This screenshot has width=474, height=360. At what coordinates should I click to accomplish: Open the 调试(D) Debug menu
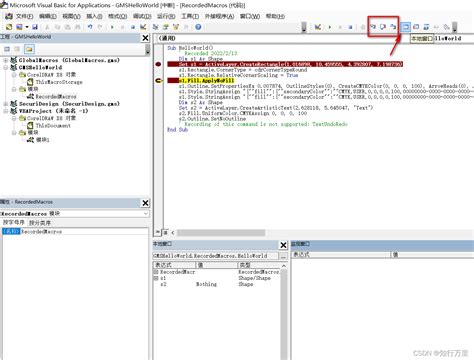pyautogui.click(x=142, y=16)
